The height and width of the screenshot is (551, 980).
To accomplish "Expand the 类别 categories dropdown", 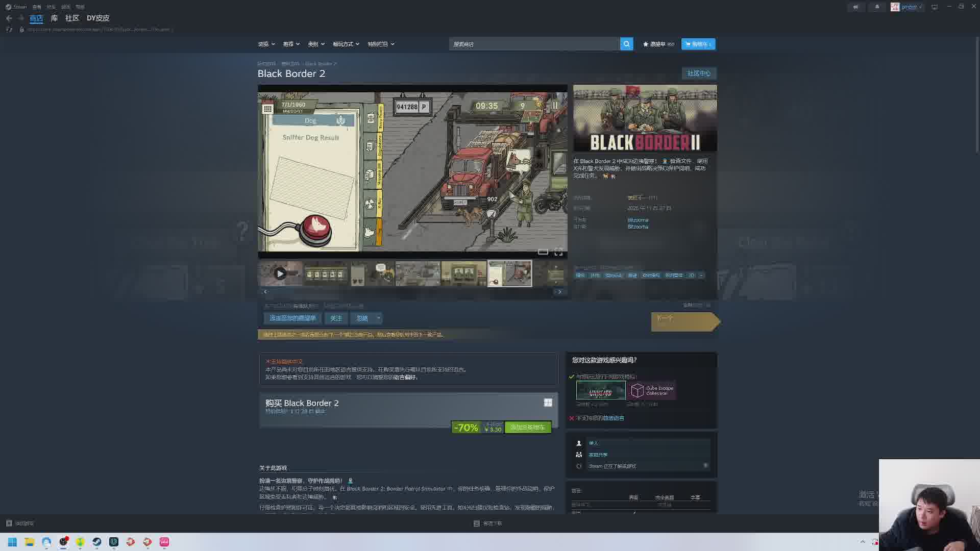I will 316,44.
